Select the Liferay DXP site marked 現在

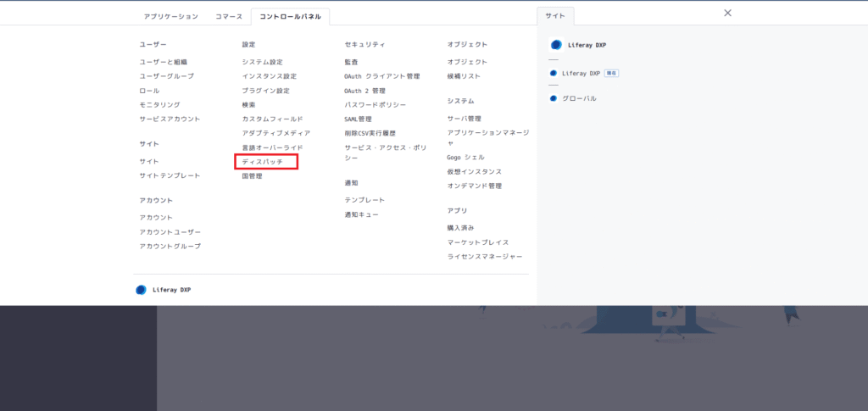(581, 73)
